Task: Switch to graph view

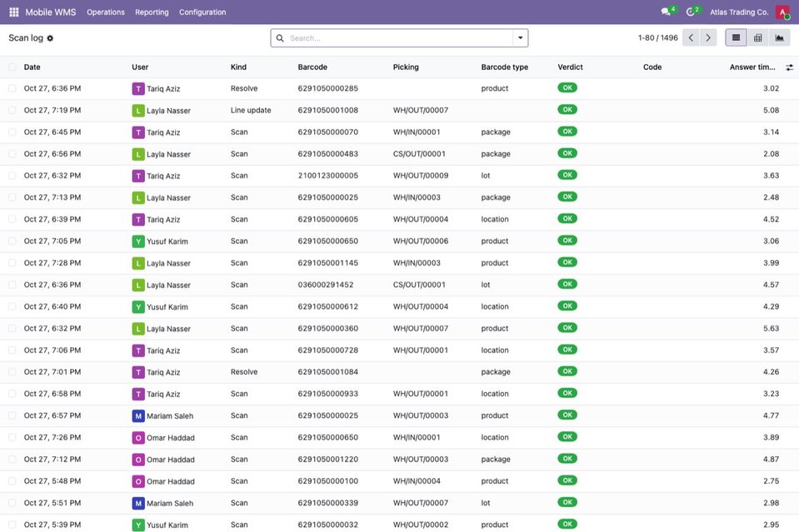Action: [x=780, y=37]
